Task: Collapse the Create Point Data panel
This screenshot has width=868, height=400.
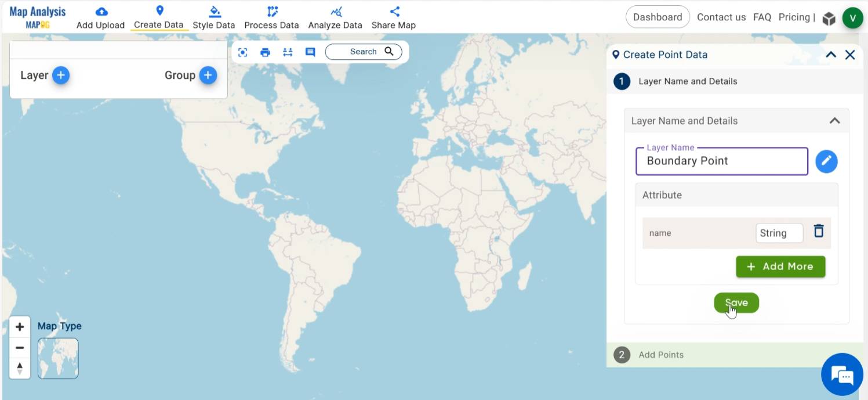Action: point(831,55)
